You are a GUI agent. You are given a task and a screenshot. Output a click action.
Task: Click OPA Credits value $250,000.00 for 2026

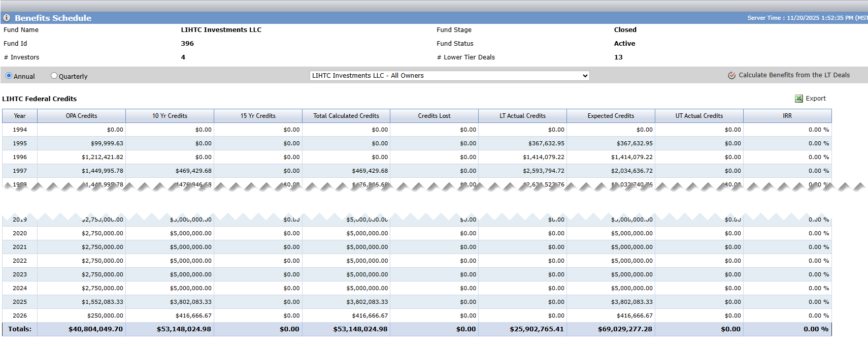tap(105, 316)
